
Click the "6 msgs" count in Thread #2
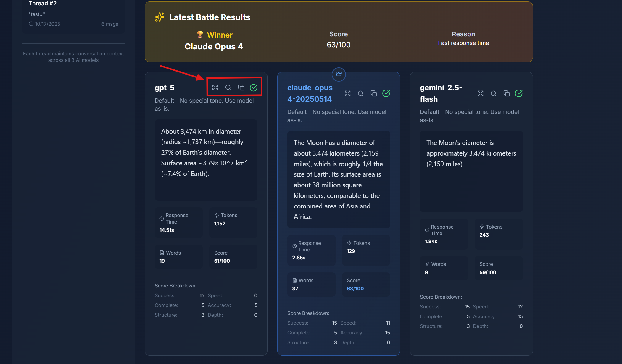(x=110, y=24)
